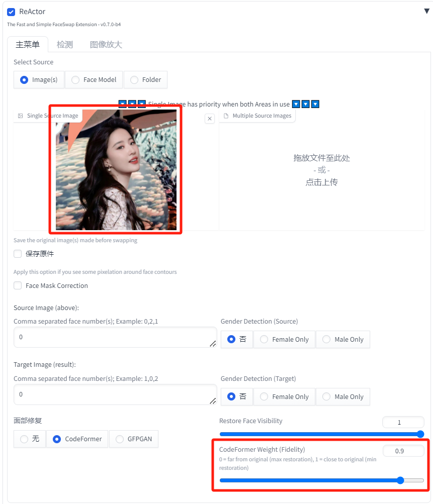The height and width of the screenshot is (504, 433).
Task: Enable 保存原件 checkbox
Action: click(x=18, y=254)
